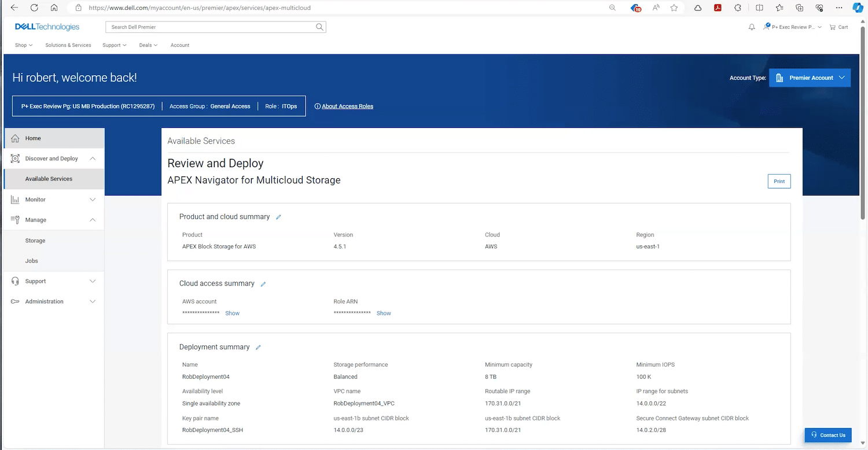Click the VPC name RobDeployment04_VPC
The image size is (868, 450).
[x=364, y=404]
